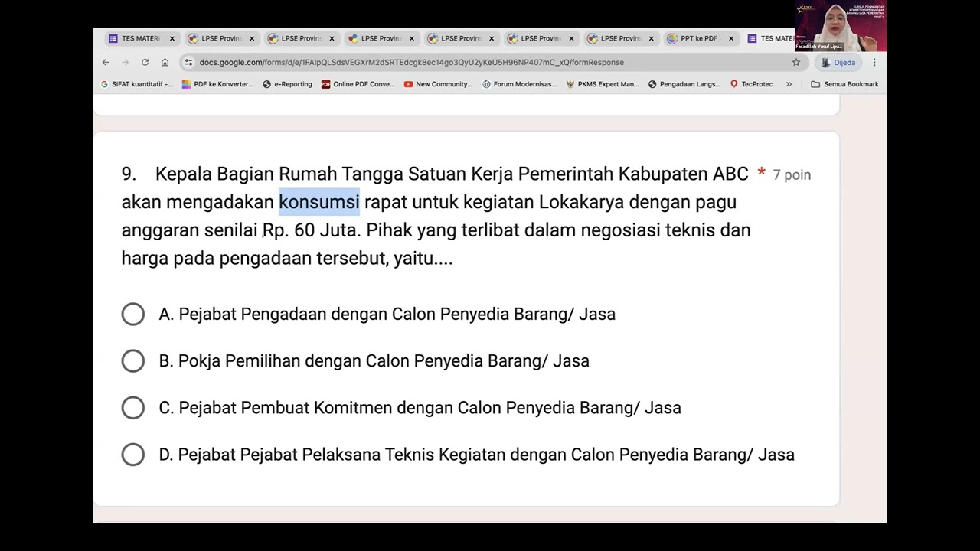Image resolution: width=980 pixels, height=551 pixels.
Task: Select option B Pokja Pemilihan radio button
Action: pos(132,361)
